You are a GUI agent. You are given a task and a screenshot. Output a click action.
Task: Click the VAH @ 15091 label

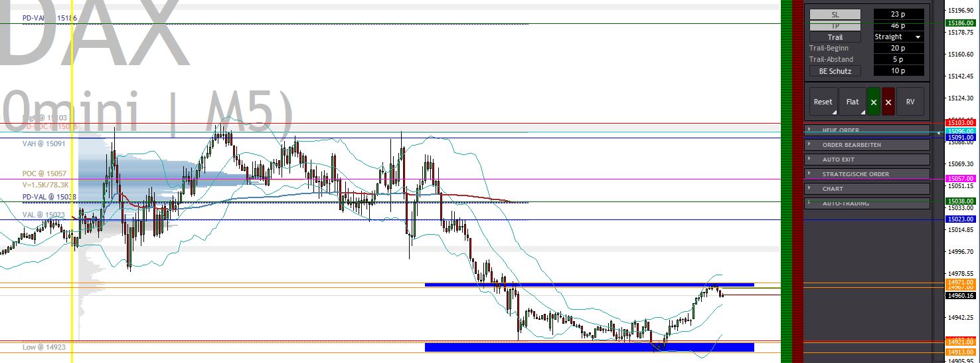[x=44, y=144]
